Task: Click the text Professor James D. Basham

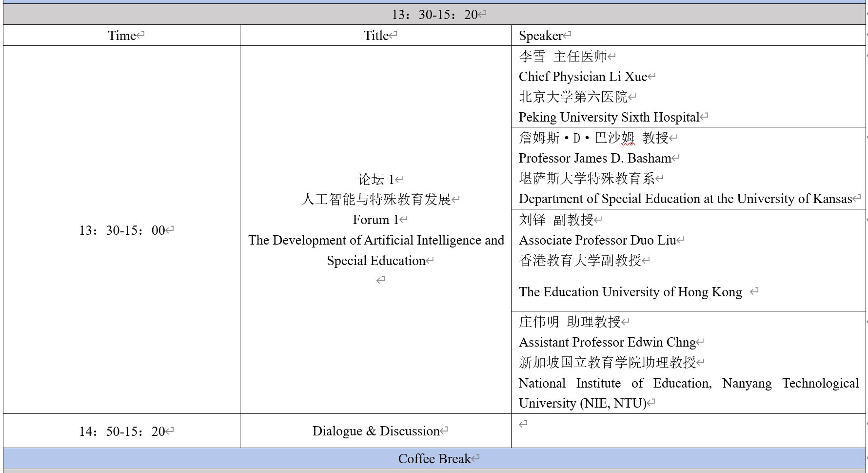Action: coord(595,158)
